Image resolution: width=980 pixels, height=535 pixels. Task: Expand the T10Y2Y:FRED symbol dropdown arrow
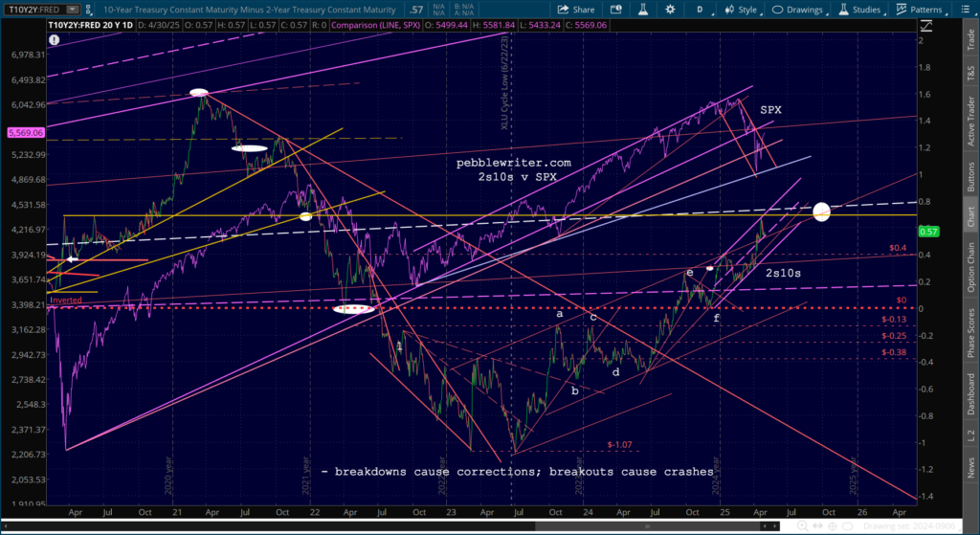[73, 10]
